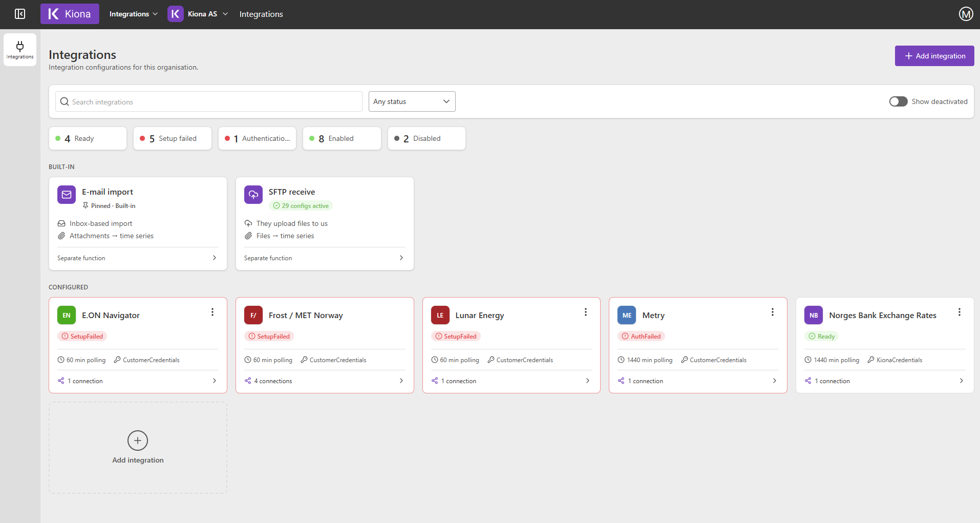Click the 29 configs active badge

(x=301, y=205)
